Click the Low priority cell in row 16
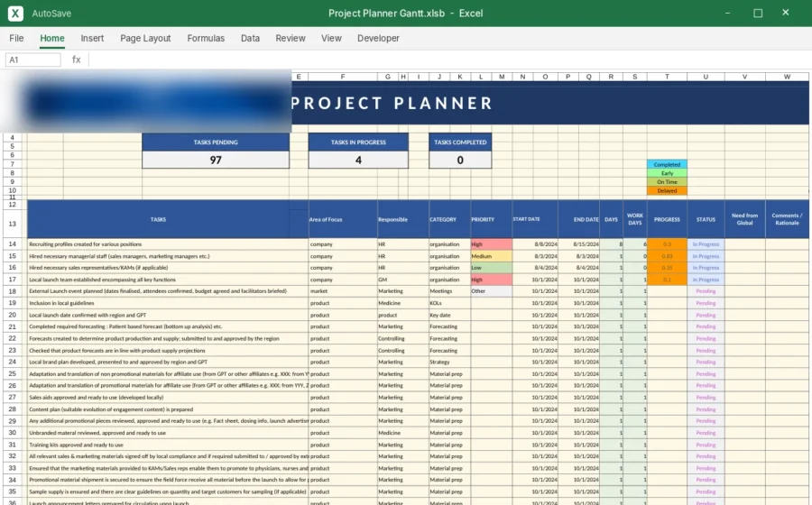This screenshot has width=812, height=505. point(492,268)
